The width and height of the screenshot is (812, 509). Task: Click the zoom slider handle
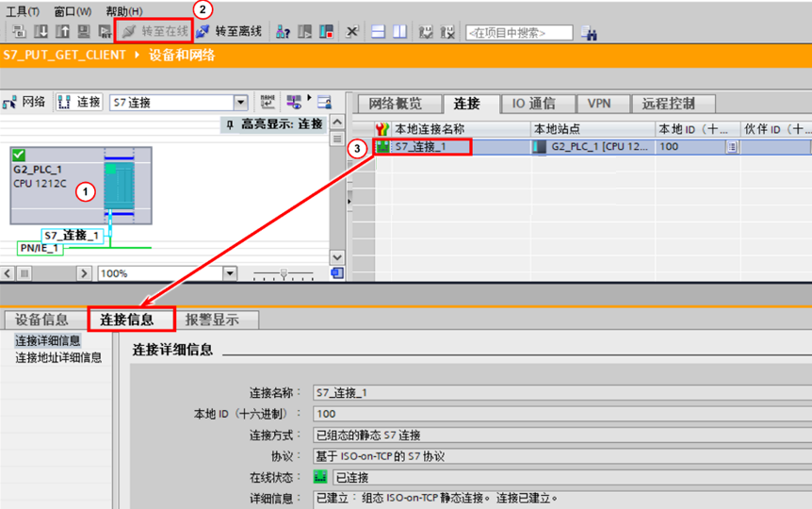[x=284, y=273]
